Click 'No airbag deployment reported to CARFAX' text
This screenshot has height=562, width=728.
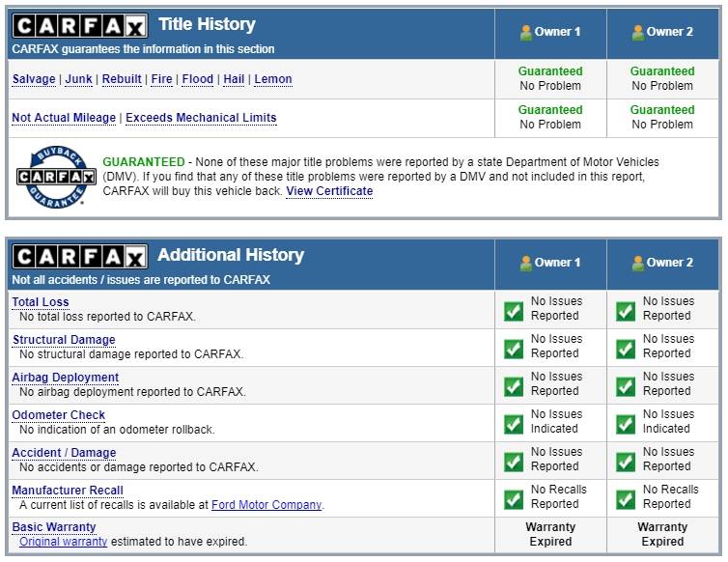[x=132, y=392]
